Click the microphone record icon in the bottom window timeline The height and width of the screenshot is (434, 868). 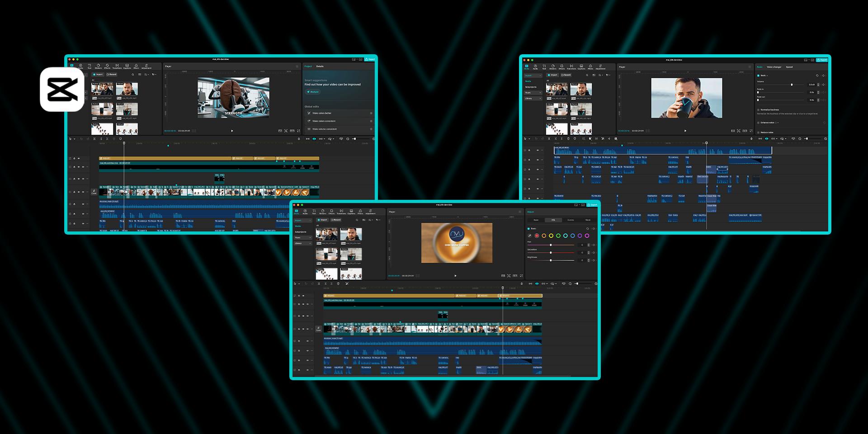pos(522,283)
